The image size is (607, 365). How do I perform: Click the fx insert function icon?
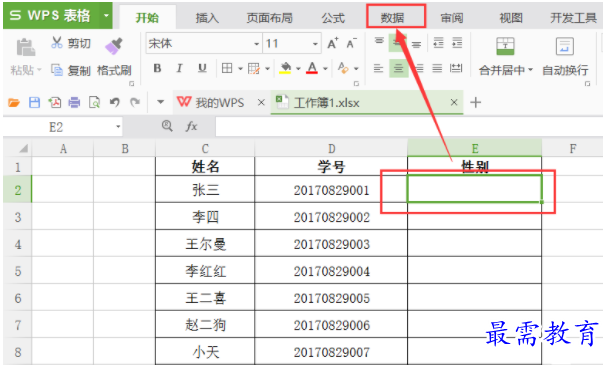click(192, 127)
